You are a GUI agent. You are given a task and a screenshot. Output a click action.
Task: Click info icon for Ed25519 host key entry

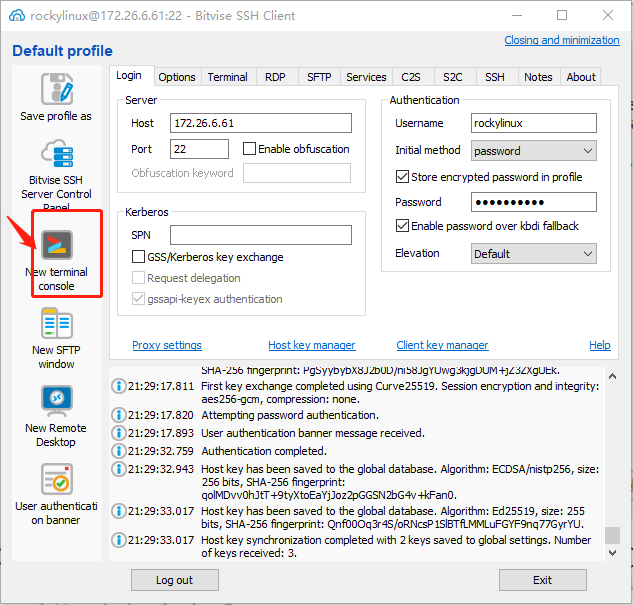119,511
